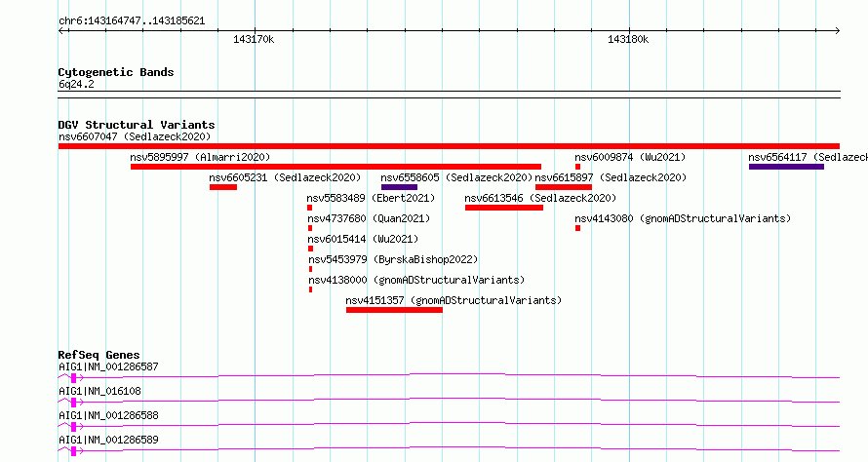The image size is (868, 462).
Task: Click nsv5583489 (Ebert2021) label
Action: (371, 198)
